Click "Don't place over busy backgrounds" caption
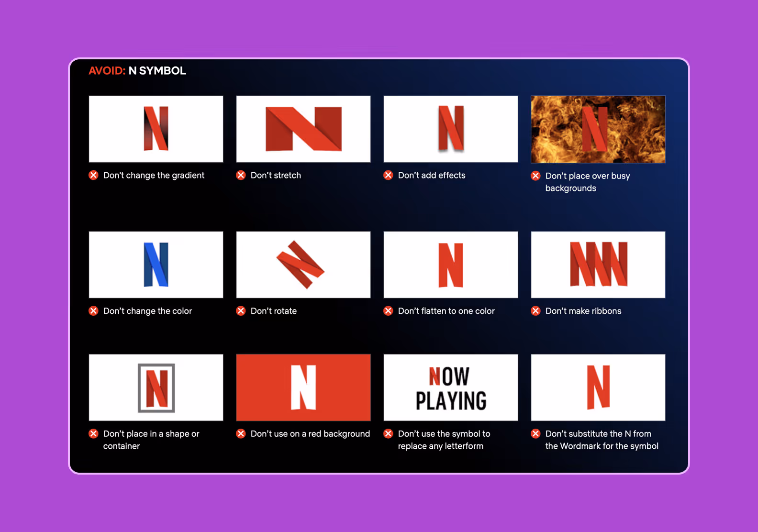The height and width of the screenshot is (532, 758). [x=588, y=182]
